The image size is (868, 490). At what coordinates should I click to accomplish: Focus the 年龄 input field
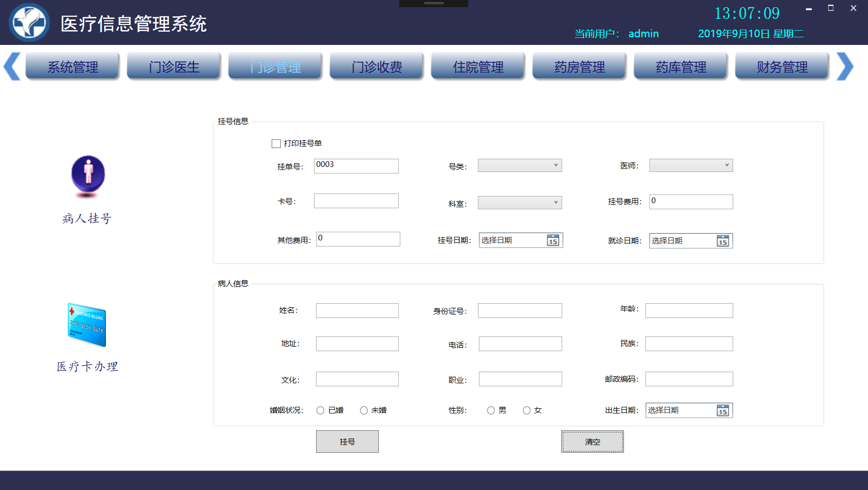pos(689,310)
